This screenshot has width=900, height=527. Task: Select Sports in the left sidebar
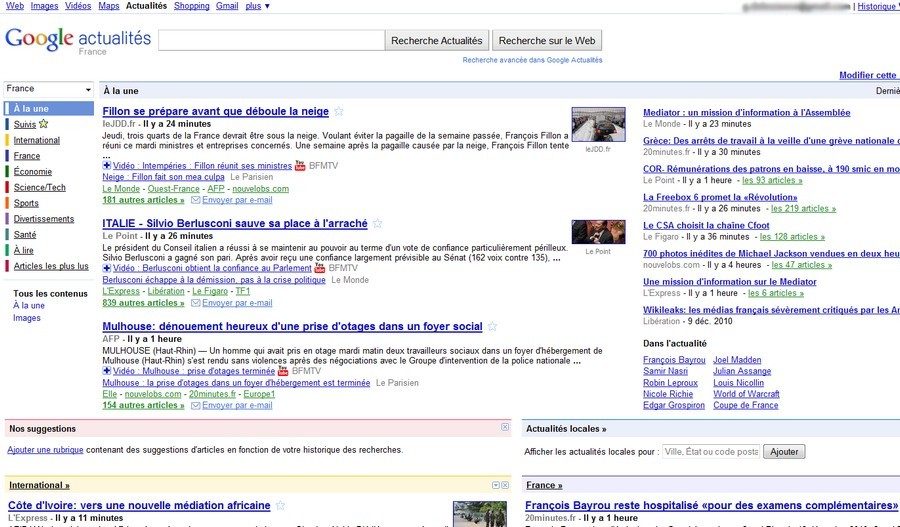[26, 203]
